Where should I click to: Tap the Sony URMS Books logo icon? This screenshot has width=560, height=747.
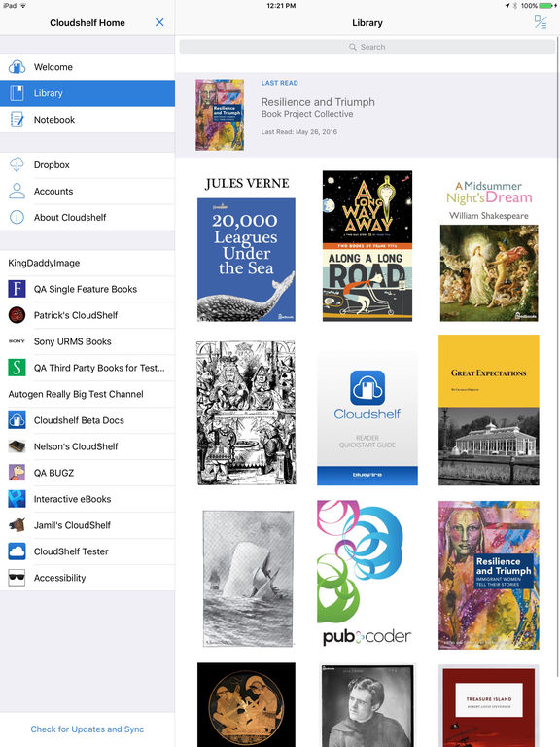17,341
